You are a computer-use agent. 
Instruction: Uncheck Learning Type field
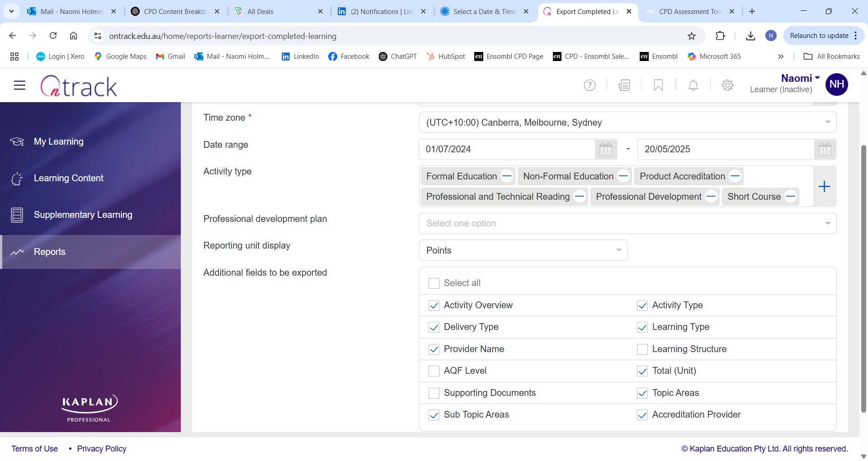pyautogui.click(x=642, y=327)
